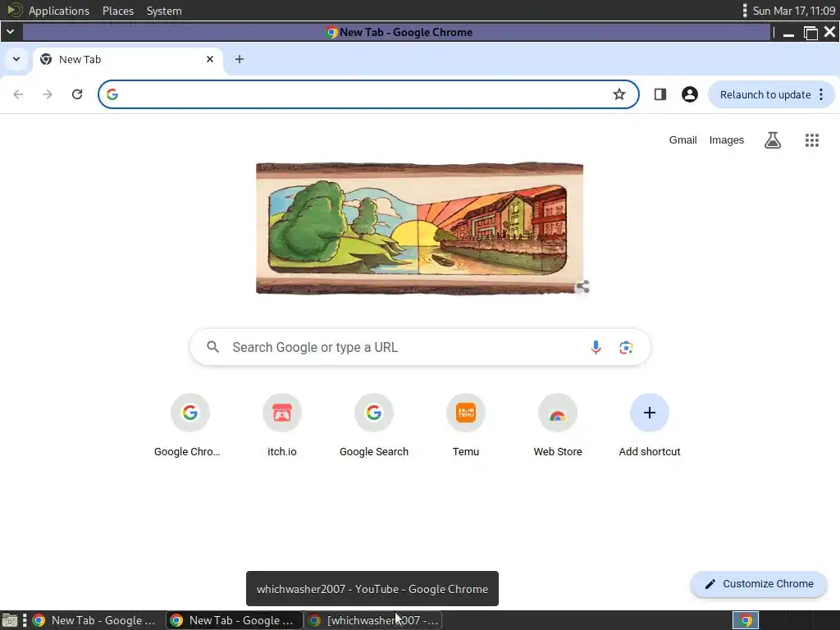Click the forward navigation arrow

48,94
